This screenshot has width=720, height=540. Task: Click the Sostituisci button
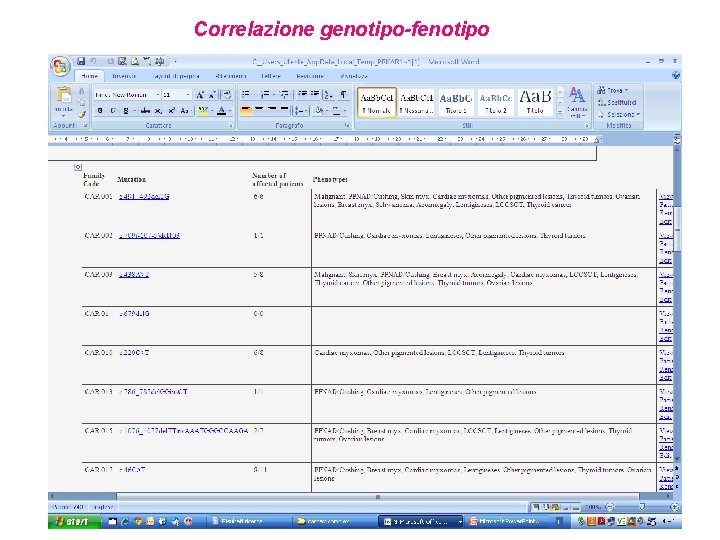(617, 102)
